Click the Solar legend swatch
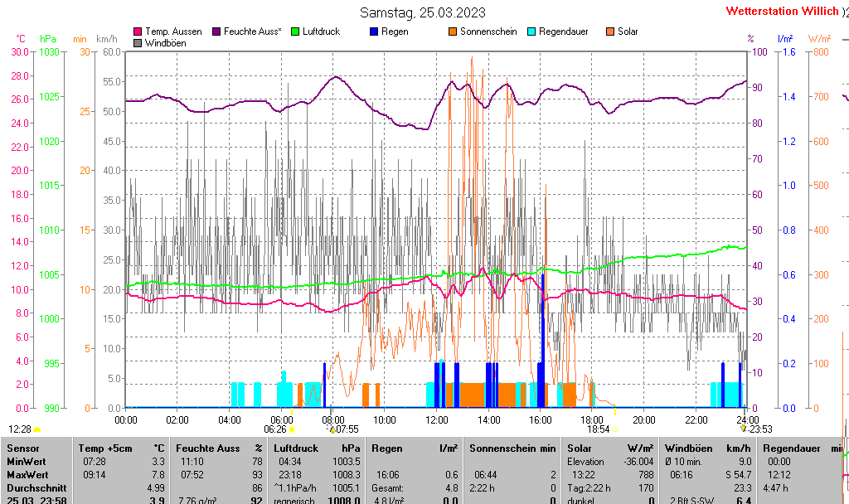849x504 pixels. (x=610, y=32)
